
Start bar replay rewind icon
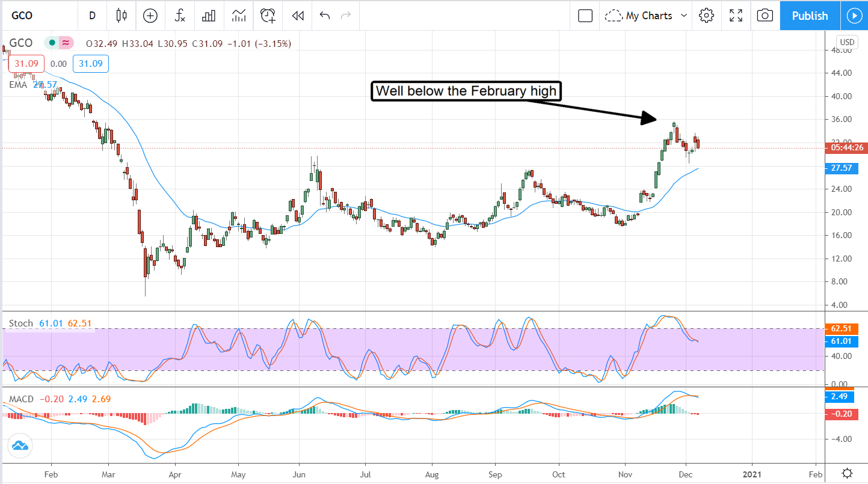(298, 16)
